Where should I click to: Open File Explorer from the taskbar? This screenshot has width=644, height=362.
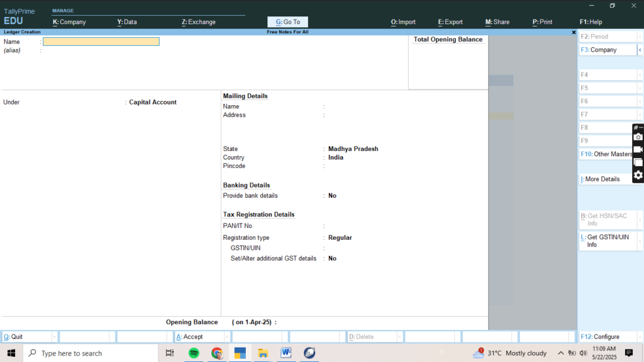pos(263,353)
